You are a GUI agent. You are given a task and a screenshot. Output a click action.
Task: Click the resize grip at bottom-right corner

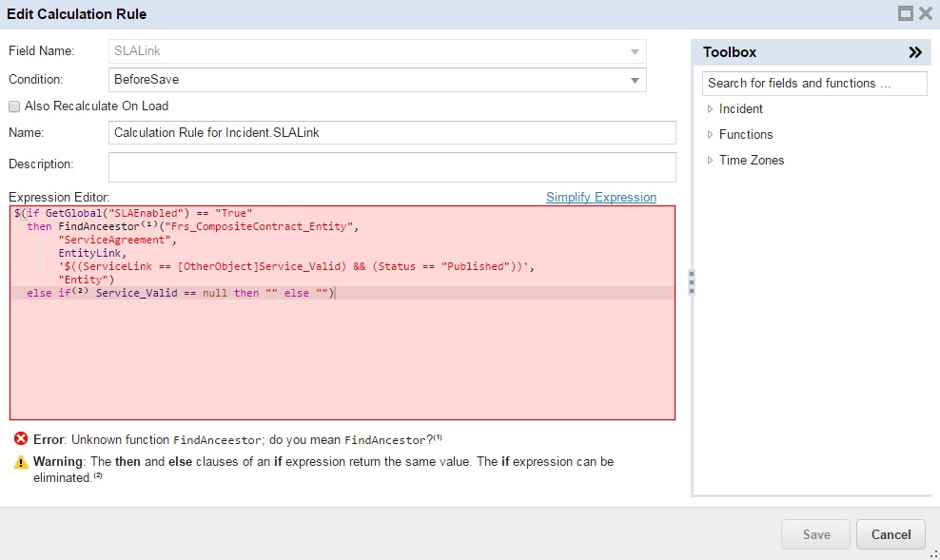(x=933, y=553)
